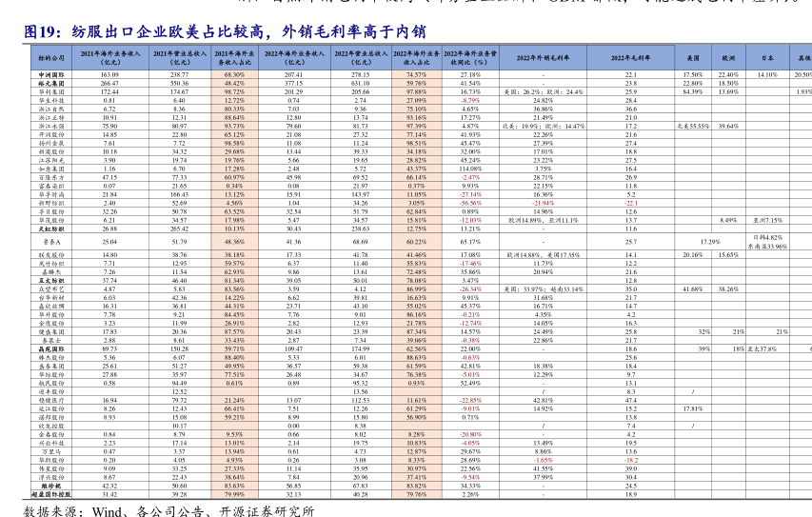812x517 pixels.
Task: Click the red value '-56.56%'
Action: coord(470,203)
